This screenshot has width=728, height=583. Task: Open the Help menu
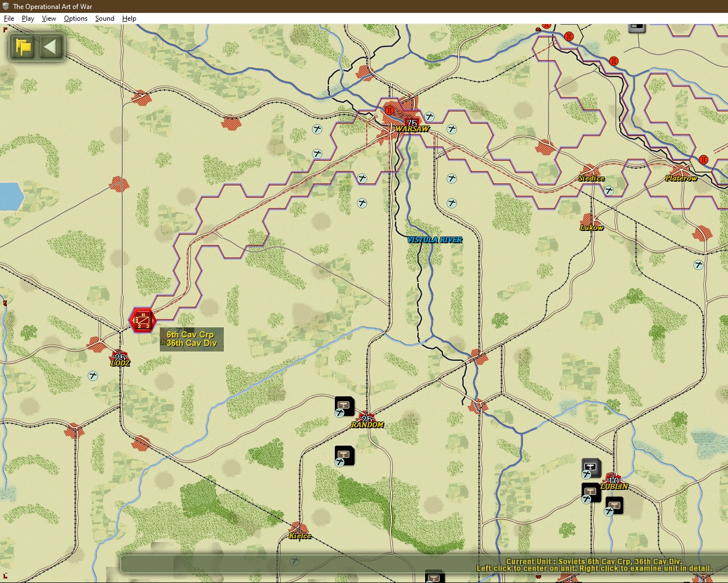coord(129,18)
